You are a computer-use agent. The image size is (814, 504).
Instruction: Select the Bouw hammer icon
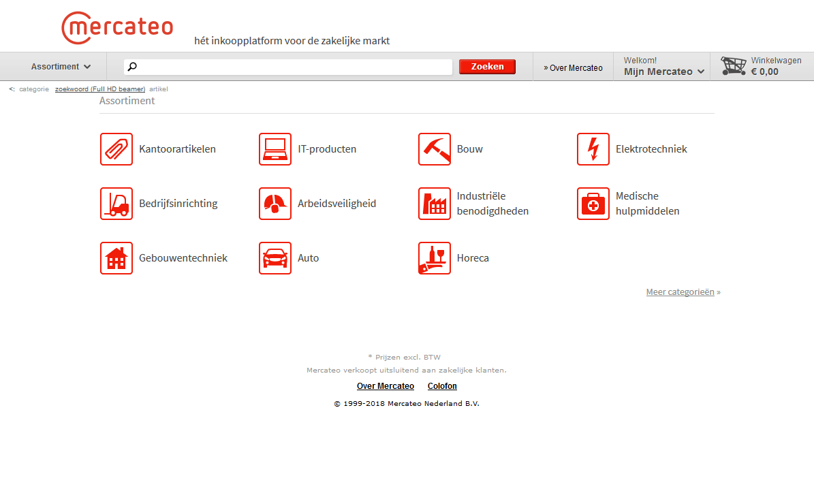435,149
